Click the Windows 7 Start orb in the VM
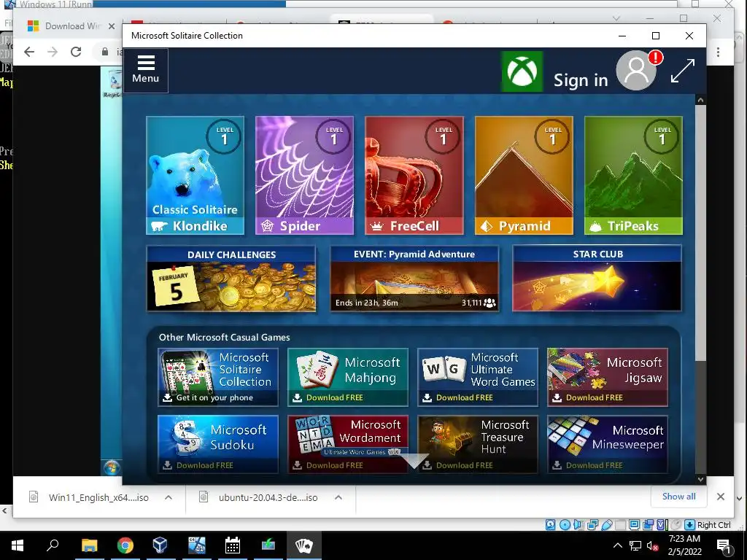The height and width of the screenshot is (560, 747). point(112,467)
